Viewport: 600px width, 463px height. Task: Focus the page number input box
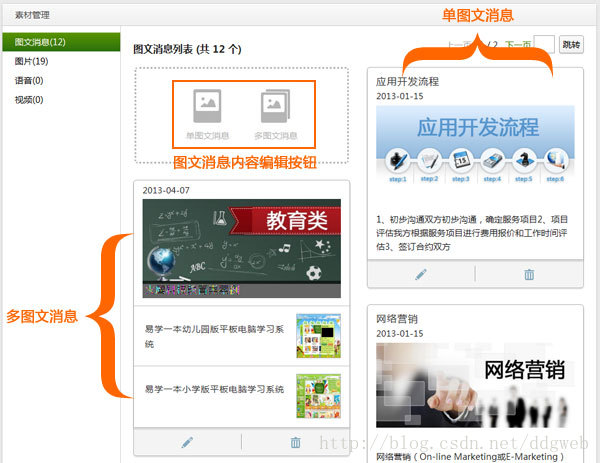point(544,44)
